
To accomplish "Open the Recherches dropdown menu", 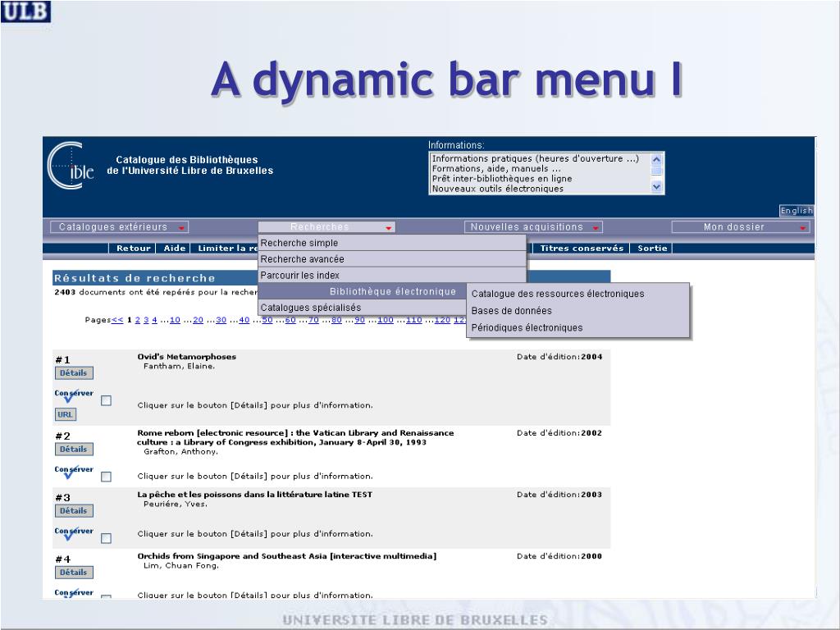I will click(326, 227).
